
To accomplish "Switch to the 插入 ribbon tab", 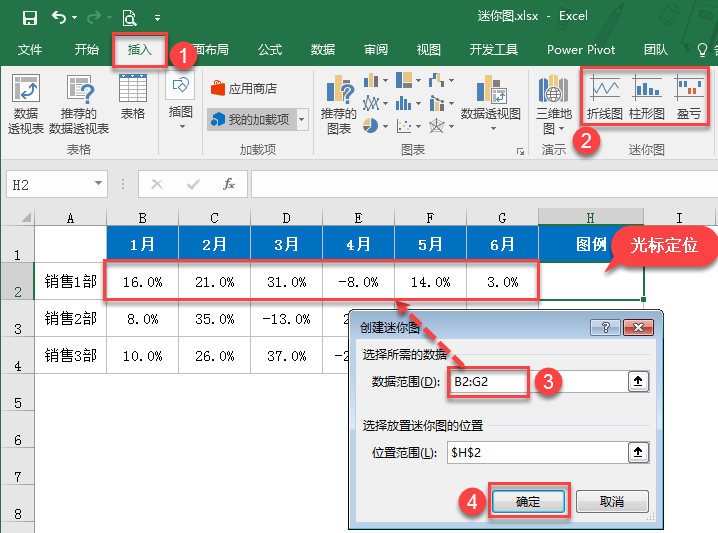I will [x=140, y=49].
